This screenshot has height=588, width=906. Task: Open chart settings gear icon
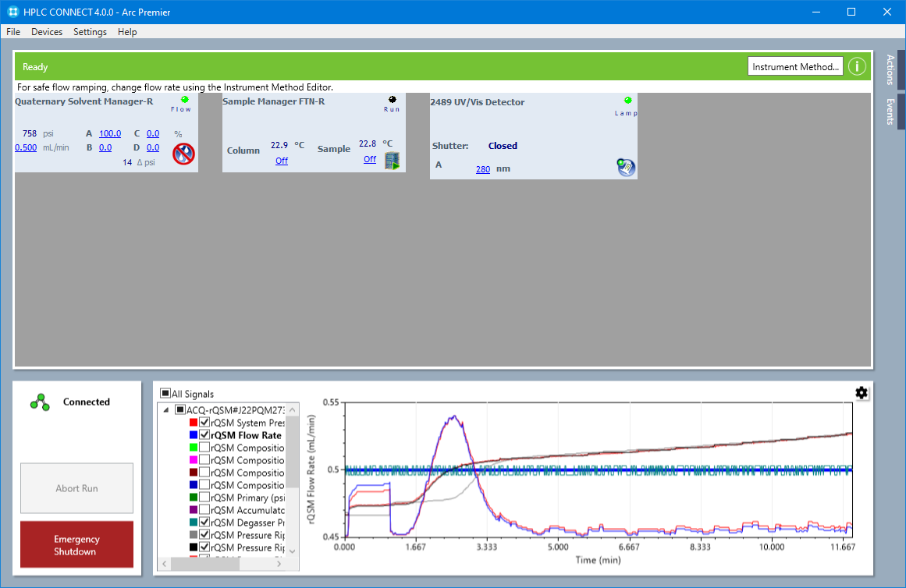pos(862,393)
